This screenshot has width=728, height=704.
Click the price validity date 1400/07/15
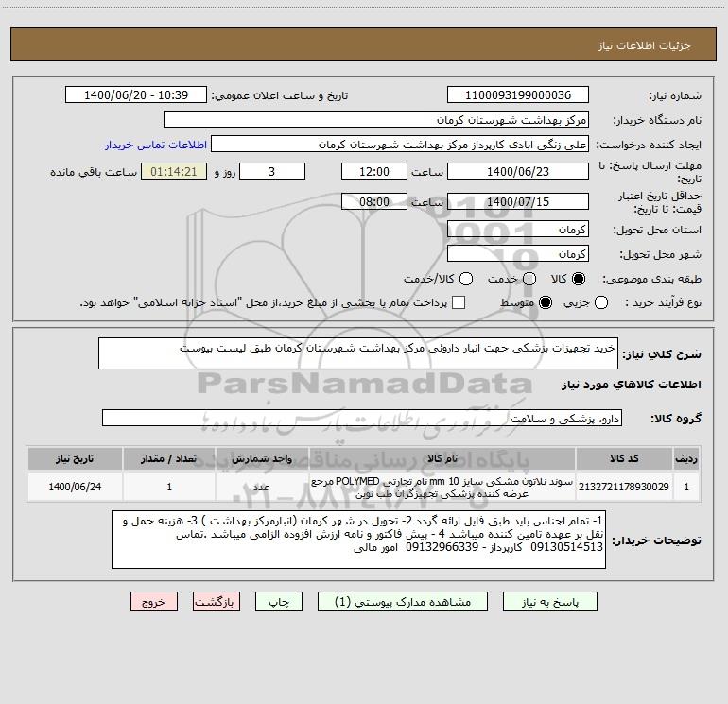click(518, 201)
